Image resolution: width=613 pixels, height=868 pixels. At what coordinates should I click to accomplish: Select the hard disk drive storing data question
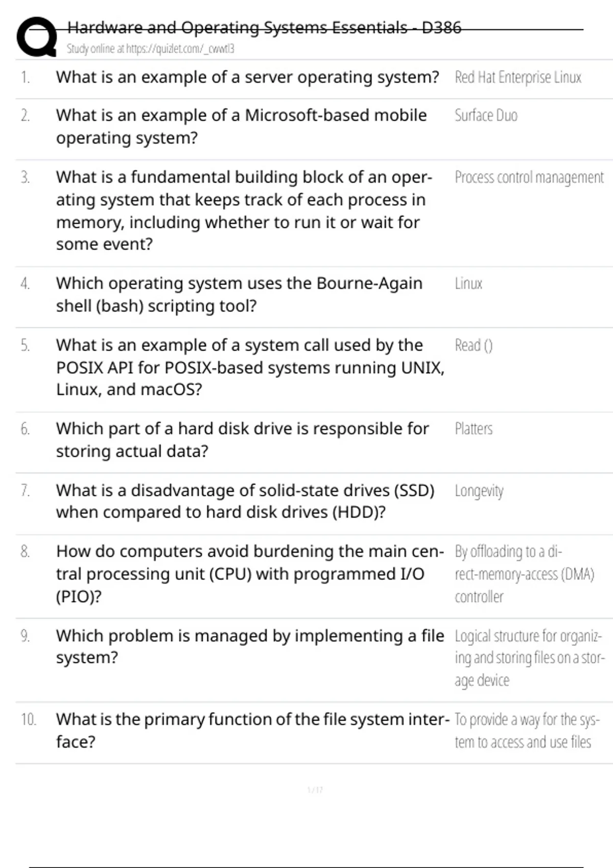click(242, 440)
